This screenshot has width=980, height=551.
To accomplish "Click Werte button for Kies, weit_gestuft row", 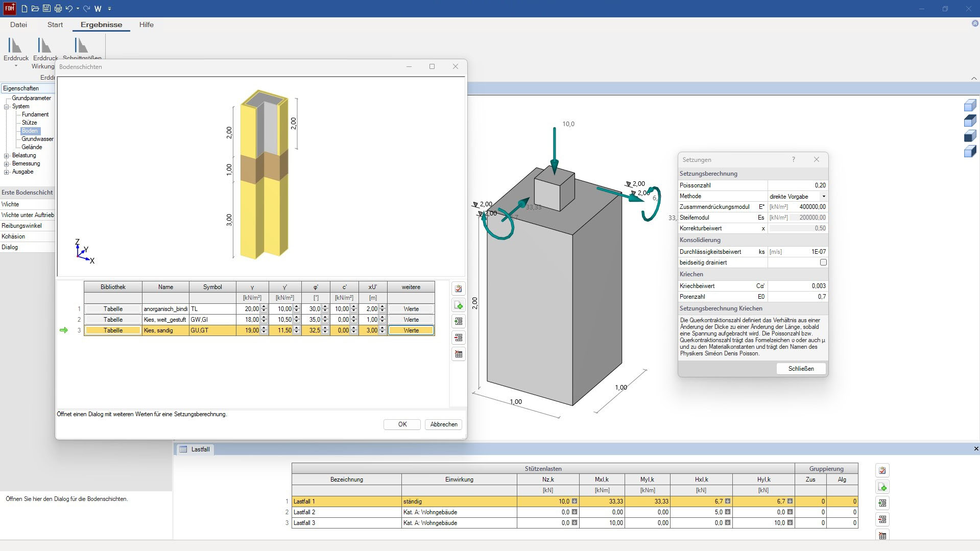I will pyautogui.click(x=411, y=320).
